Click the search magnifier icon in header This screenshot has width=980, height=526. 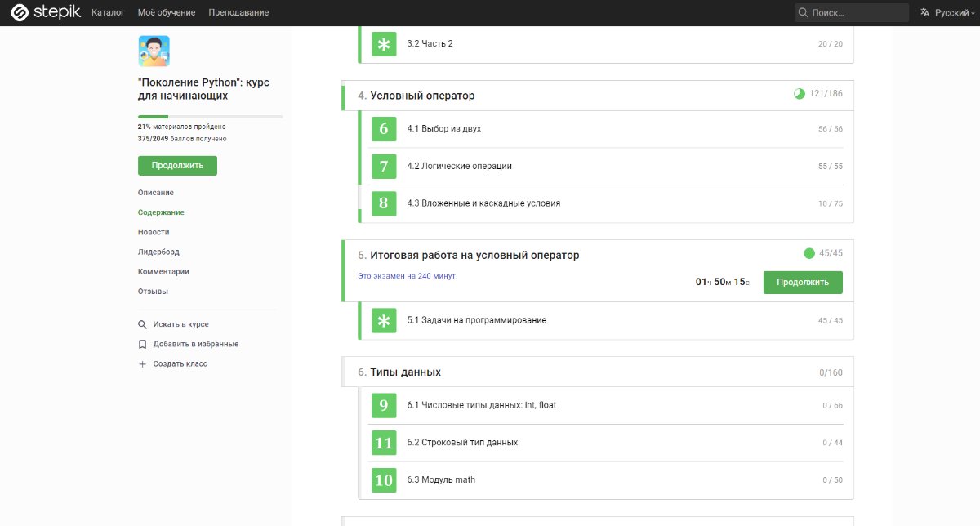[804, 13]
